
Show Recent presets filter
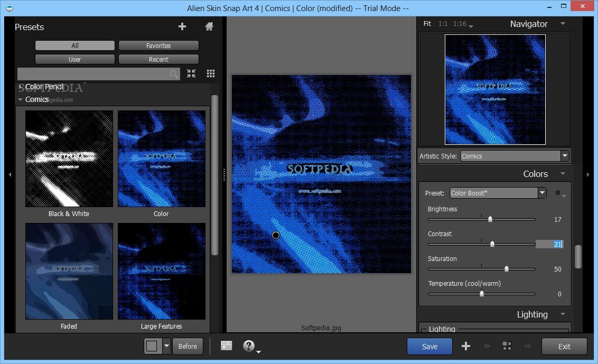click(158, 59)
